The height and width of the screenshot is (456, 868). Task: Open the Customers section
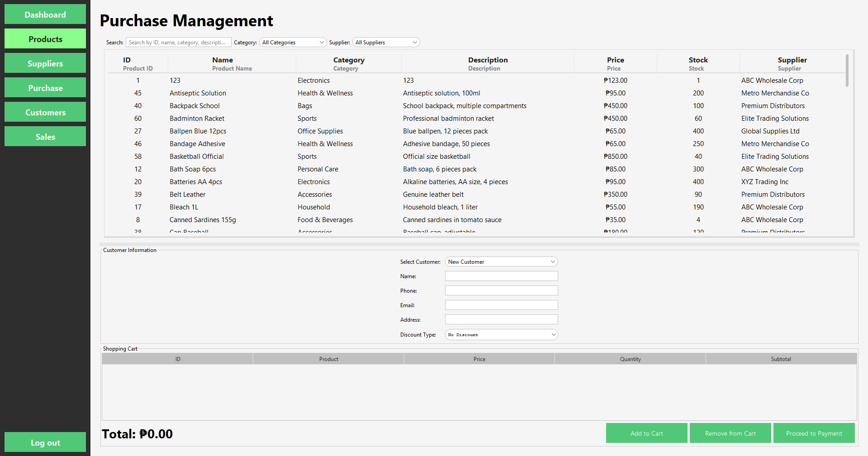45,112
